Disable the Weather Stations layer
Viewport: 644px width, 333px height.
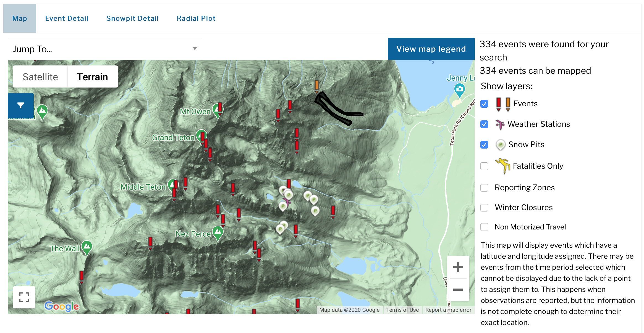point(484,124)
